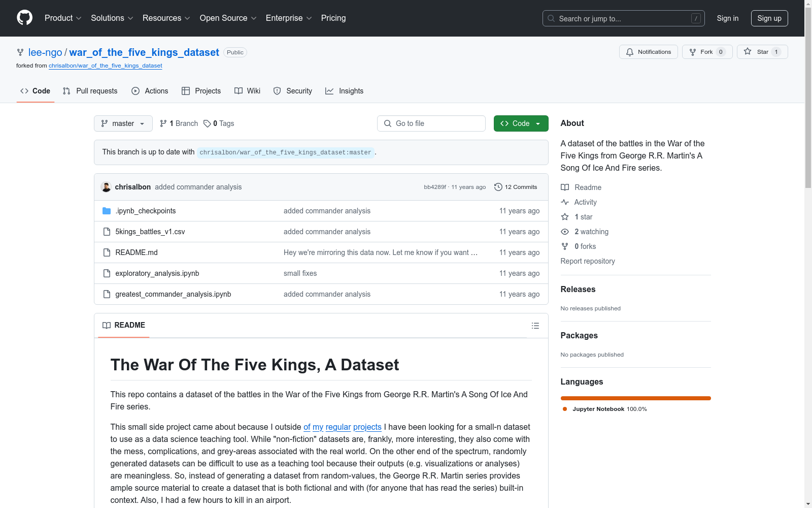This screenshot has height=508, width=812.
Task: Click the book icon in the README tab
Action: coord(107,325)
